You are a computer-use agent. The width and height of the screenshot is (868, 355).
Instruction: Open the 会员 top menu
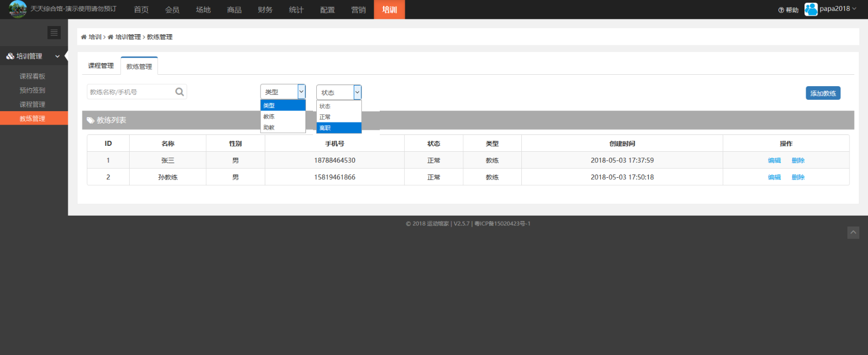click(x=172, y=10)
